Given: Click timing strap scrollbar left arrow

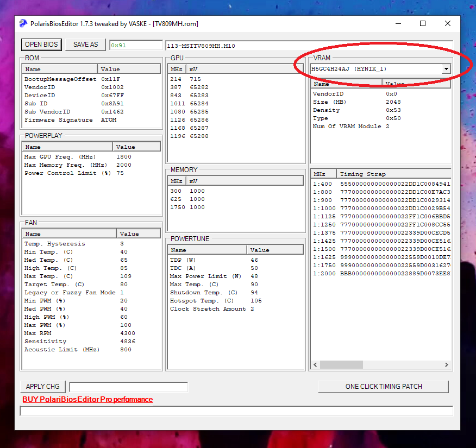Looking at the screenshot, I should pyautogui.click(x=315, y=364).
